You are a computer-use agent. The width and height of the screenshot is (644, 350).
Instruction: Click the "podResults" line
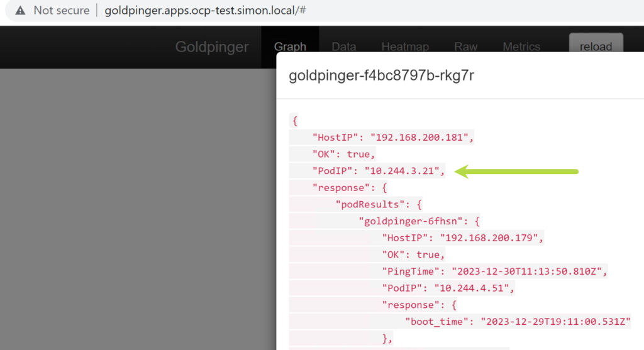point(379,205)
